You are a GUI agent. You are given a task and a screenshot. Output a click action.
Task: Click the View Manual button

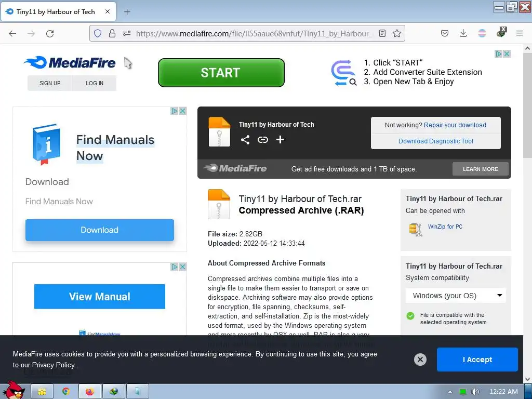pyautogui.click(x=100, y=297)
